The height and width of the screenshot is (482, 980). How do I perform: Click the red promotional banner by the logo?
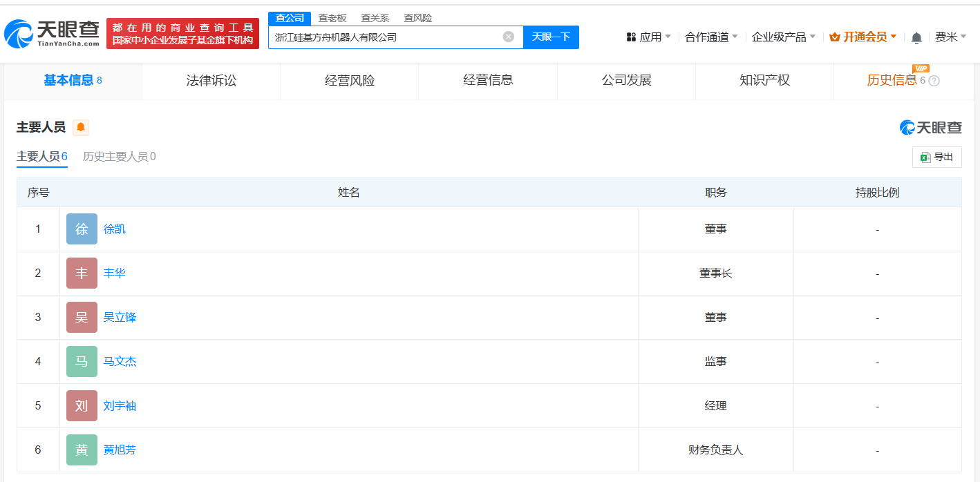182,34
